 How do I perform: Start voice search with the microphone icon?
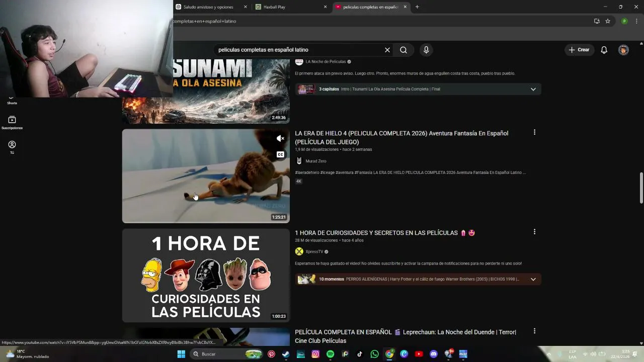click(426, 50)
